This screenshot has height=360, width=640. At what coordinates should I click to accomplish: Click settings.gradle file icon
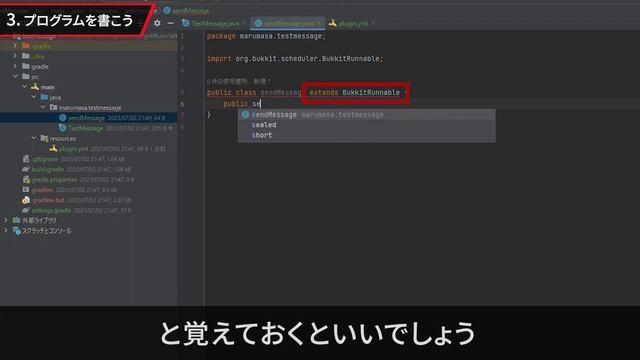[x=26, y=210]
